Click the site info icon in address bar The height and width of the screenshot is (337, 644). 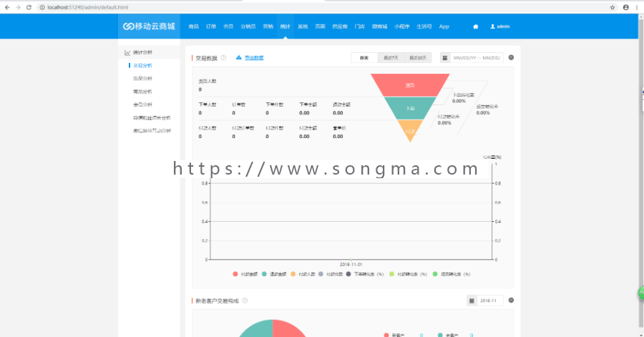(42, 7)
